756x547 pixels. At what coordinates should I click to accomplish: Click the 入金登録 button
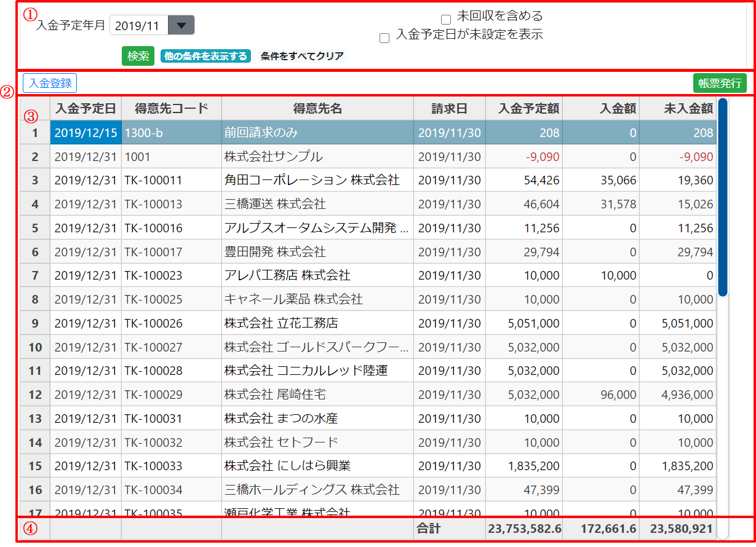(x=50, y=84)
